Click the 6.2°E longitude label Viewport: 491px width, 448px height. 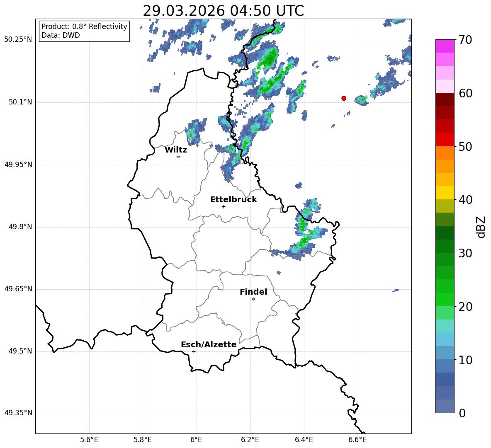(x=250, y=440)
